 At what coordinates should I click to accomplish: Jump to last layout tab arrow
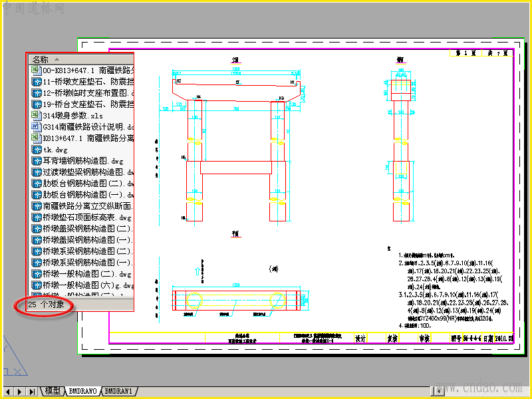click(32, 392)
